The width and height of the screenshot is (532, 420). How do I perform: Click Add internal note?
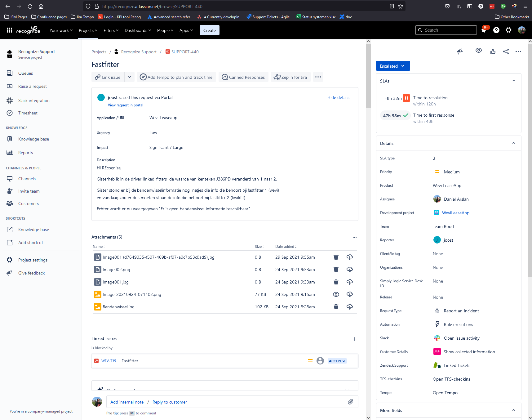pos(127,402)
